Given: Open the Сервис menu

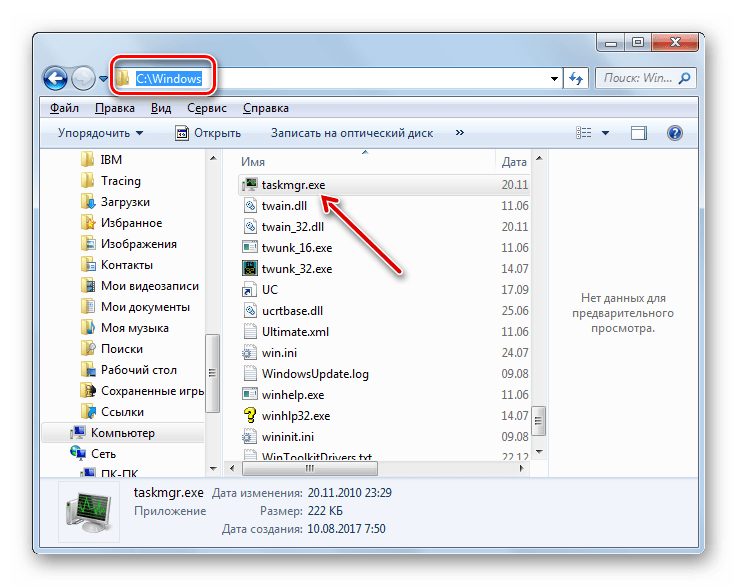Looking at the screenshot, I should [207, 108].
